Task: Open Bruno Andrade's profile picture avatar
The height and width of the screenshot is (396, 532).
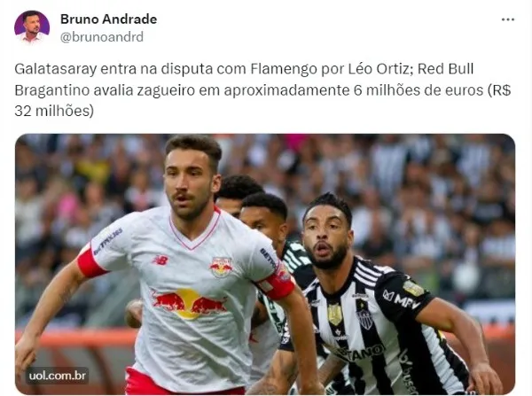Action: (x=32, y=27)
